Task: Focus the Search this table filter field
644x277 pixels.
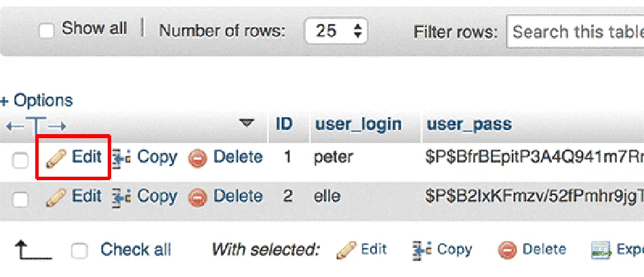Action: tap(576, 32)
